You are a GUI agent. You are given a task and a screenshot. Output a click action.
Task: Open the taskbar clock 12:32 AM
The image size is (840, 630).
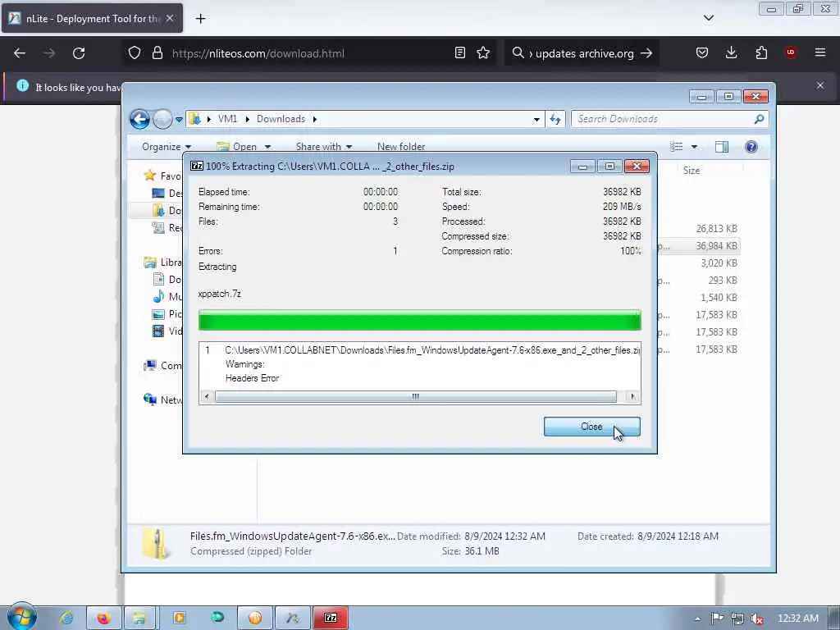(x=797, y=619)
